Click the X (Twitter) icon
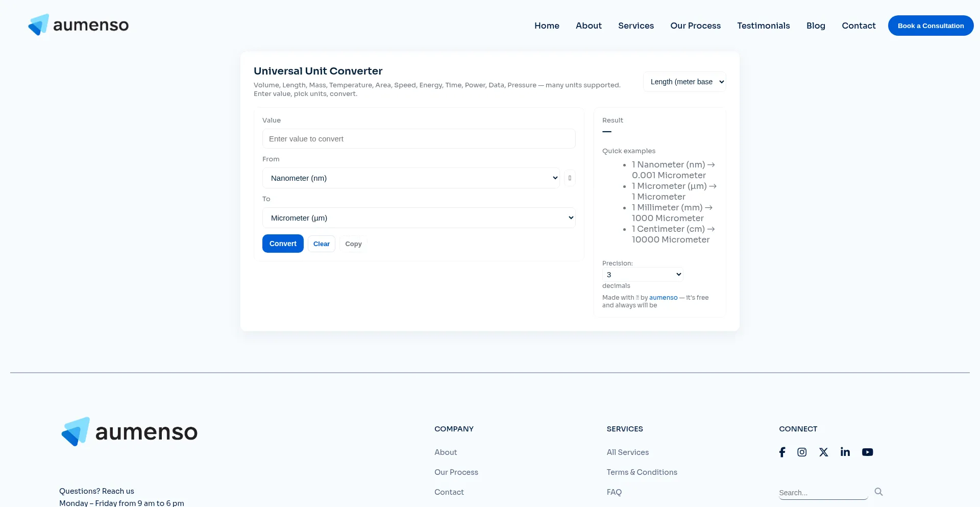The image size is (980, 507). (823, 452)
